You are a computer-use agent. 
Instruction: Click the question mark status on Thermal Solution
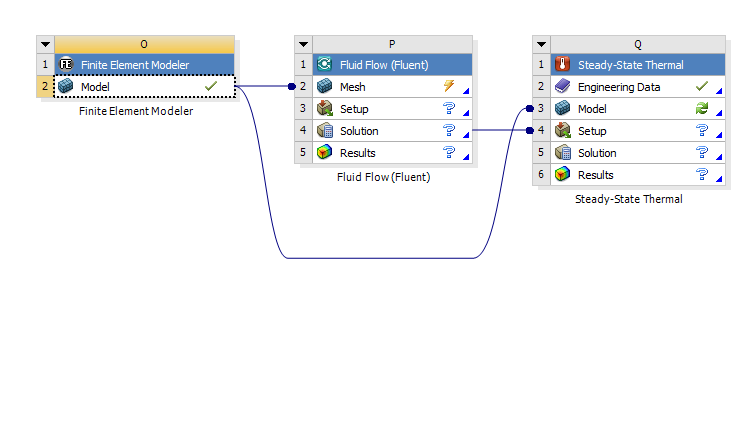tap(702, 152)
